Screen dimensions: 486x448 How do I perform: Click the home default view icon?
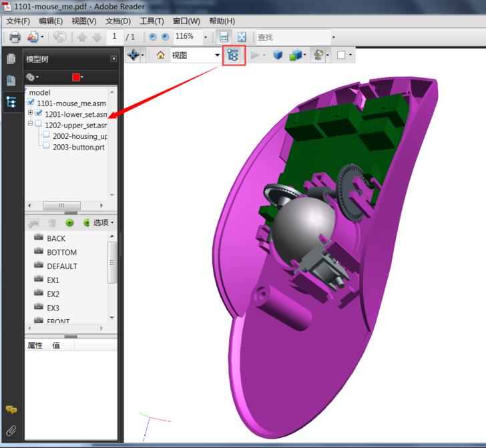(160, 55)
